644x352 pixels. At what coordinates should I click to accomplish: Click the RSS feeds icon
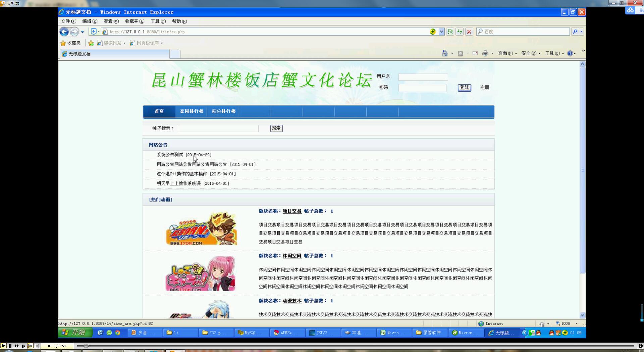460,53
